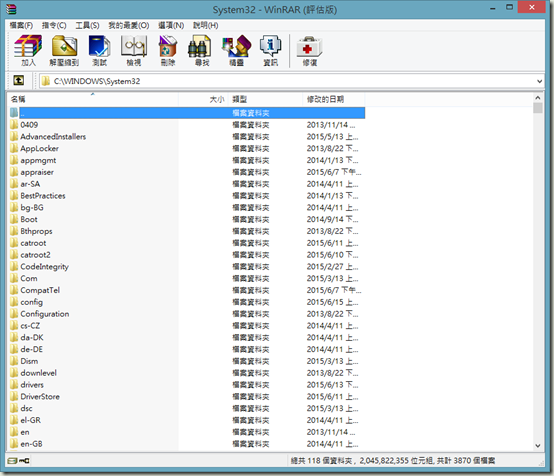The width and height of the screenshot is (554, 476).
Task: Select the el-GR folder name
Action: point(30,420)
